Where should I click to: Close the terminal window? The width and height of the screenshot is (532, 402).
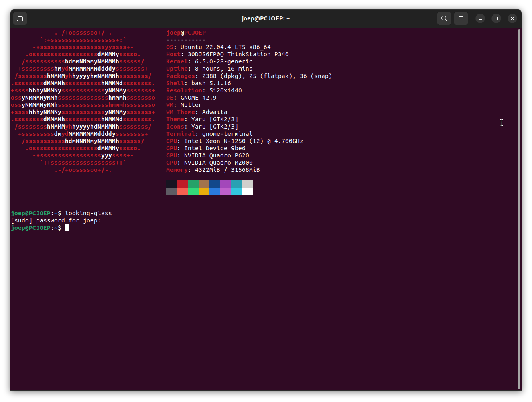(512, 18)
